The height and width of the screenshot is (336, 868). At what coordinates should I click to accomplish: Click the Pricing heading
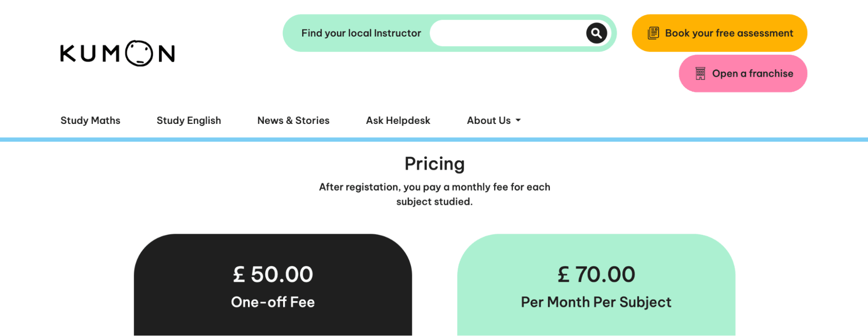click(435, 164)
